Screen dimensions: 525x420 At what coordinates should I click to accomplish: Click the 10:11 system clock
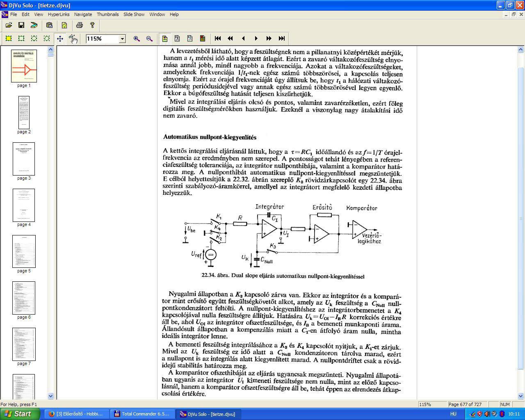(x=514, y=414)
